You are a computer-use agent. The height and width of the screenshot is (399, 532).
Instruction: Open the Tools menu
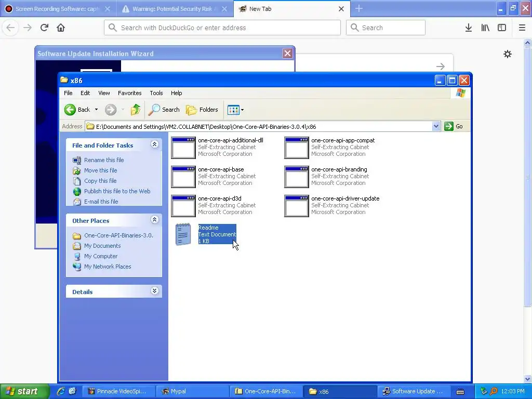pyautogui.click(x=156, y=93)
